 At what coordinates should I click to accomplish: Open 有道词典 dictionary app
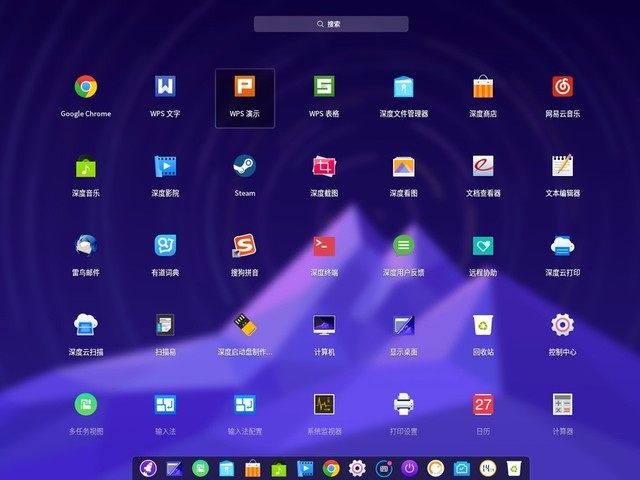point(165,245)
